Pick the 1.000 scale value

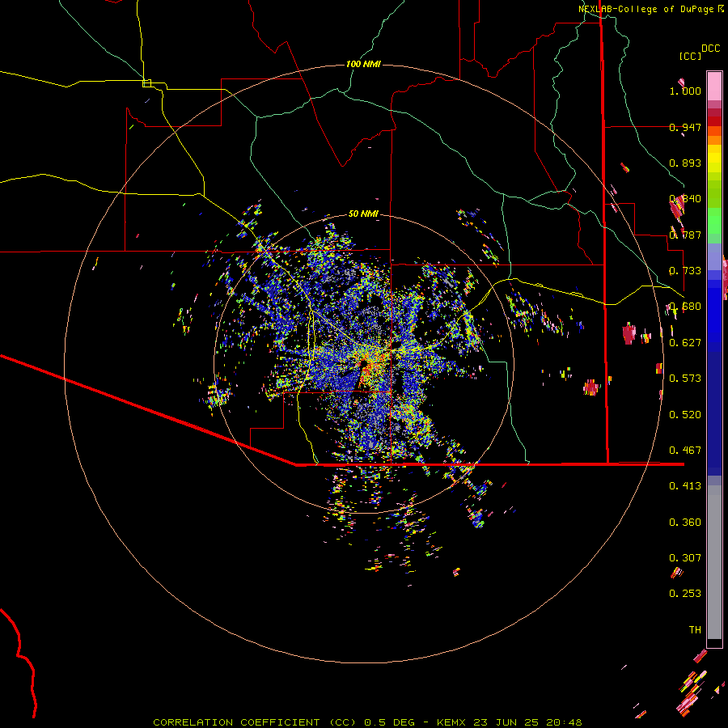click(x=685, y=91)
